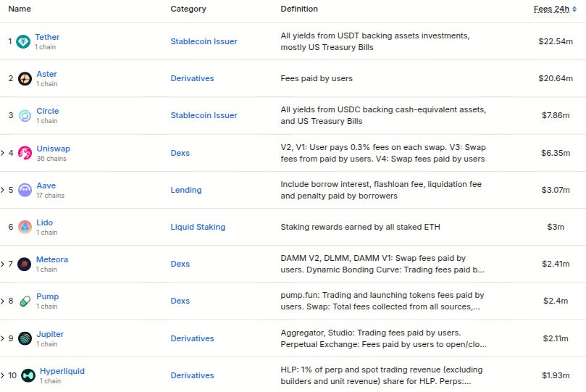
Task: Open the Lido protocol link
Action: click(44, 222)
